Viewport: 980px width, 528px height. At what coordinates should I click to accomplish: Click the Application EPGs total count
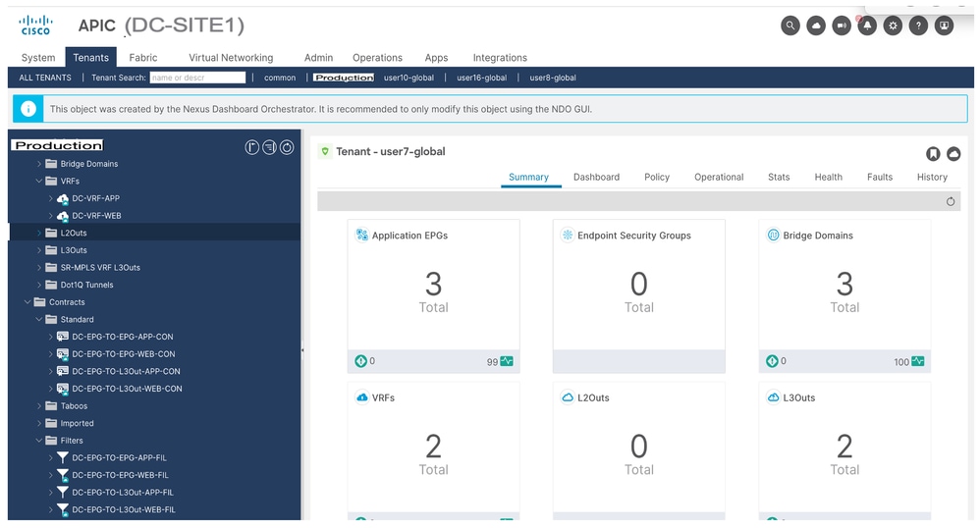pos(433,285)
